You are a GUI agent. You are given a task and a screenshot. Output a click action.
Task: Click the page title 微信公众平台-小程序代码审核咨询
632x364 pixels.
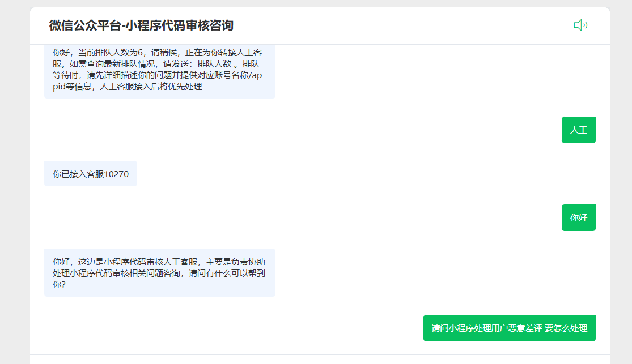(141, 26)
